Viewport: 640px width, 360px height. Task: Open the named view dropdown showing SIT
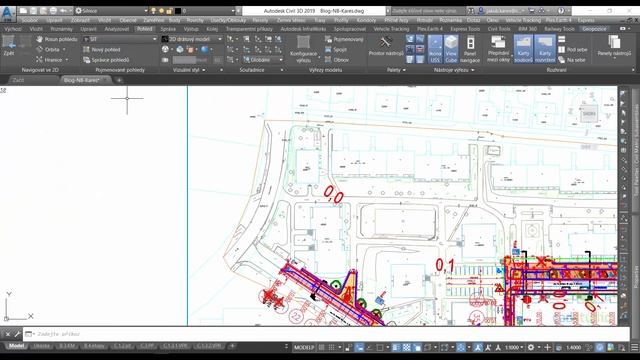pyautogui.click(x=120, y=39)
